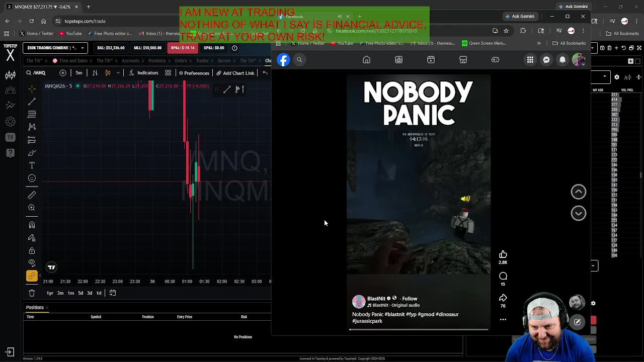Open Facebook notifications bell
The width and height of the screenshot is (644, 362).
point(562,60)
